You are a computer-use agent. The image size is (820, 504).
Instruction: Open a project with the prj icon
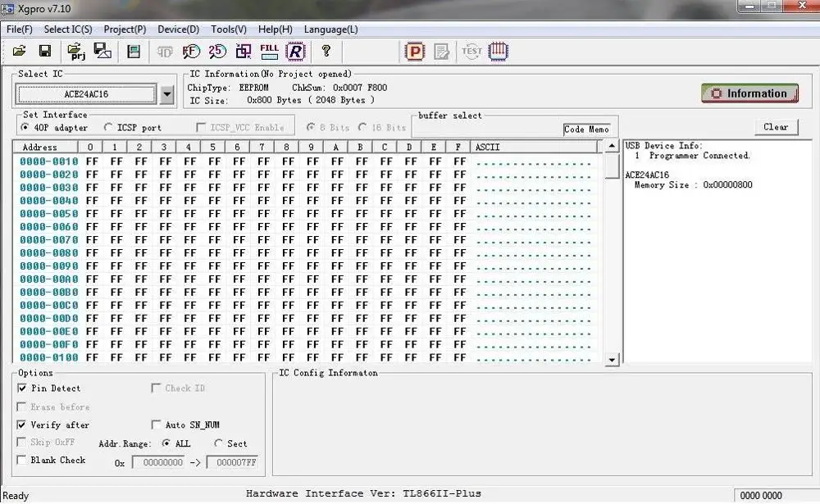click(x=75, y=52)
